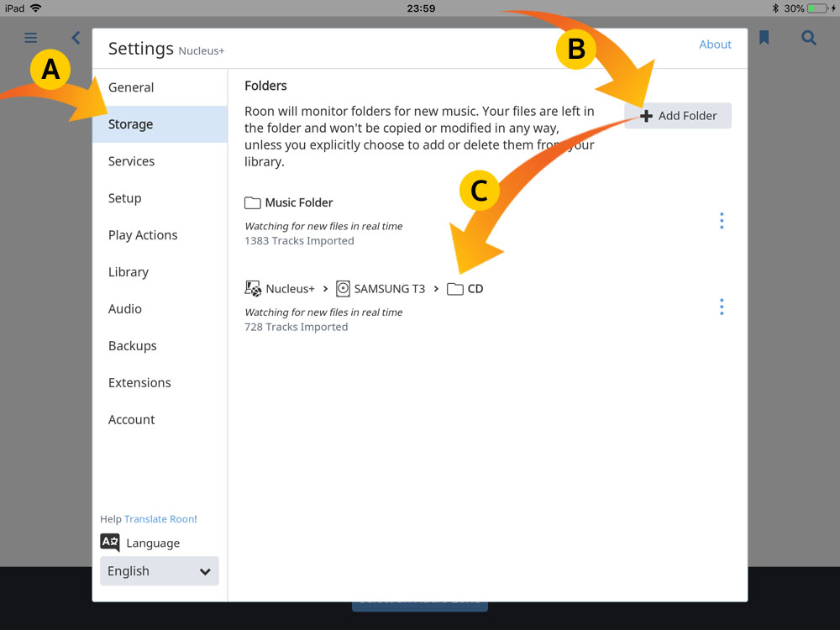Tap the back arrow icon

point(76,38)
